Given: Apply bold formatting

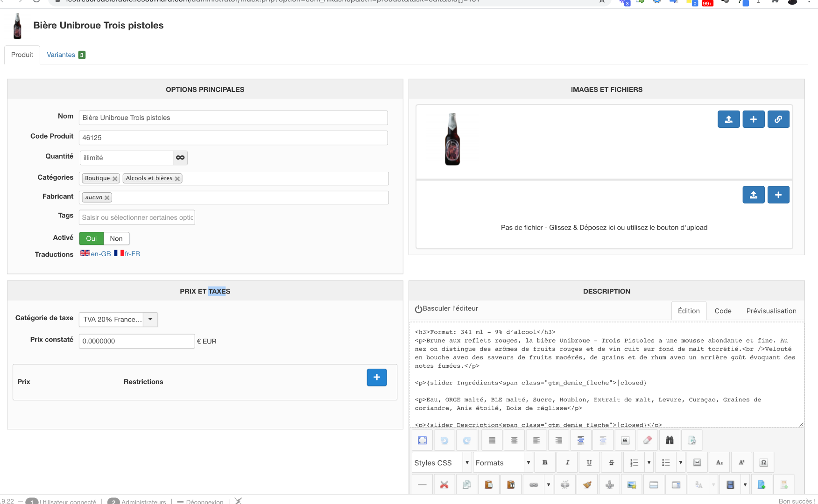Looking at the screenshot, I should click(x=545, y=462).
